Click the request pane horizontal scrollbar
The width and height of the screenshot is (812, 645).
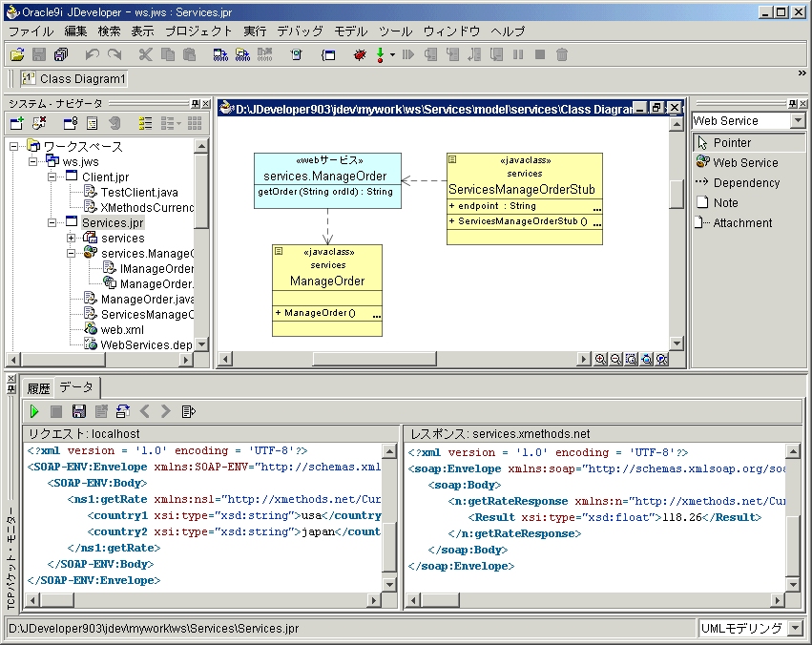[202, 600]
